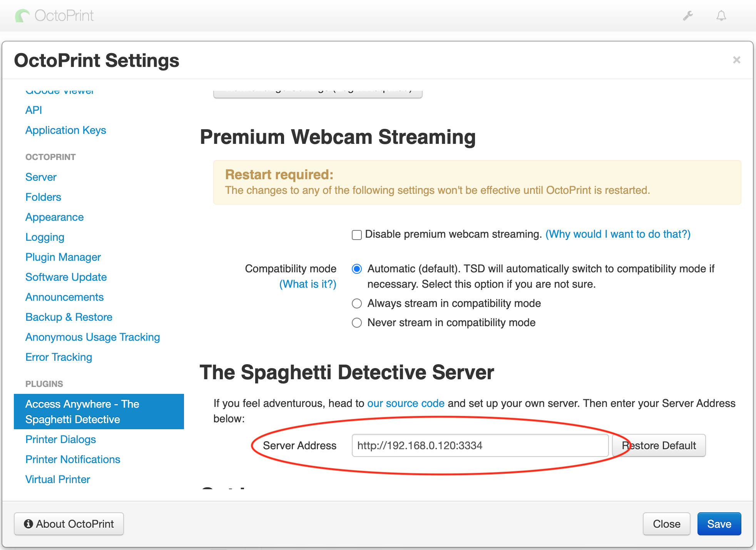The width and height of the screenshot is (756, 550).
Task: Select Never stream in compatibility mode
Action: pyautogui.click(x=357, y=323)
